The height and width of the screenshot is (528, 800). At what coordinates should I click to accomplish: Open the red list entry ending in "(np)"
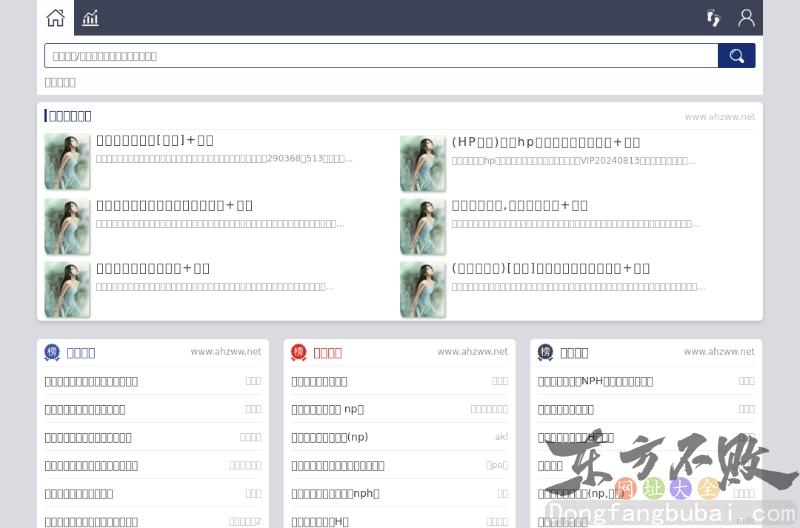point(330,437)
